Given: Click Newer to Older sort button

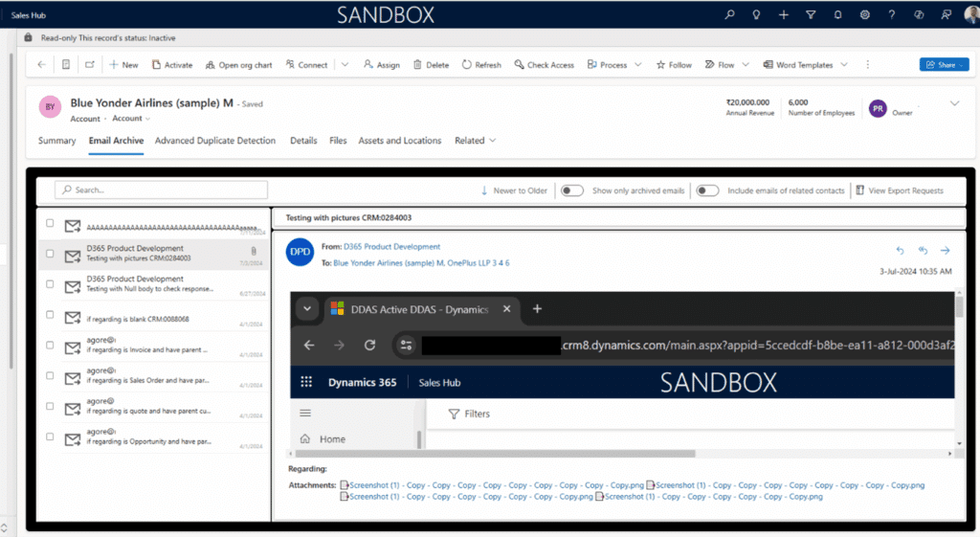Looking at the screenshot, I should click(x=514, y=190).
